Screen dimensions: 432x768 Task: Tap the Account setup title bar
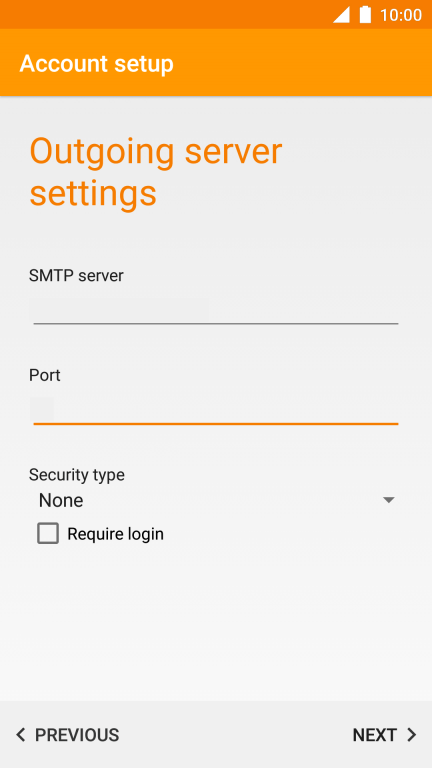216,63
